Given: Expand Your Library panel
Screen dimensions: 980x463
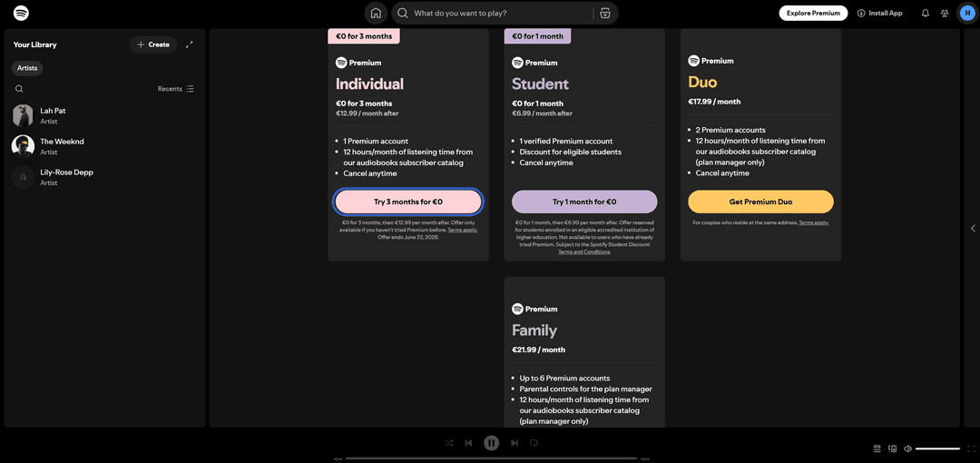Looking at the screenshot, I should [190, 44].
